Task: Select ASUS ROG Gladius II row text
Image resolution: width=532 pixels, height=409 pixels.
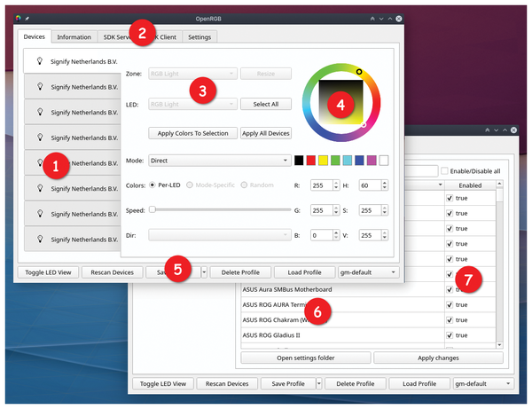Action: click(x=271, y=335)
